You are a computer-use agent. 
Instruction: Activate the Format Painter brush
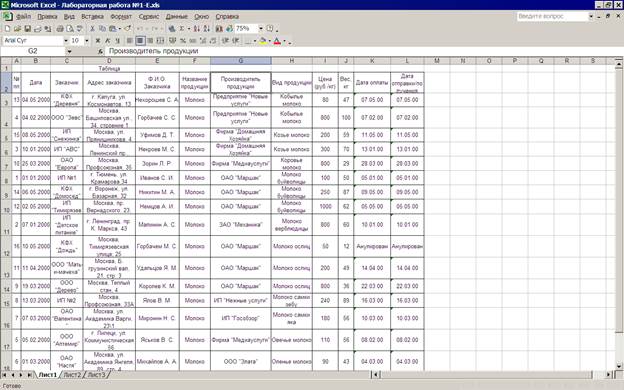coord(127,29)
